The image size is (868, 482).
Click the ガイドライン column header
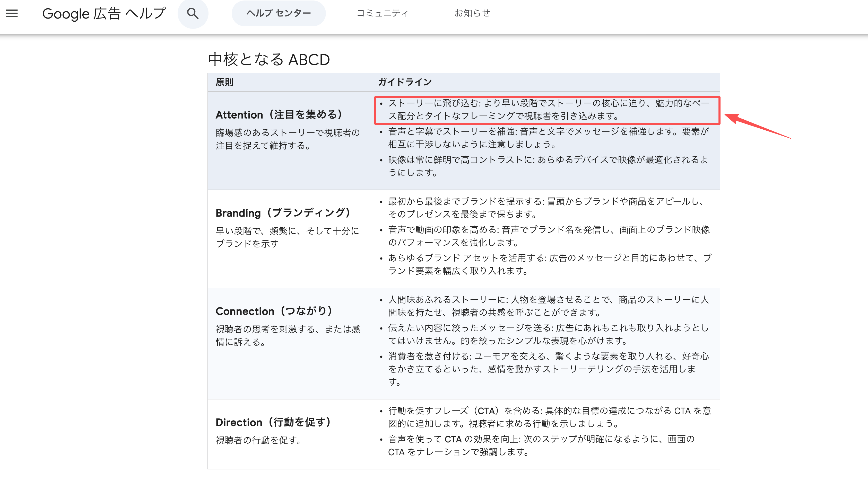[x=405, y=82]
